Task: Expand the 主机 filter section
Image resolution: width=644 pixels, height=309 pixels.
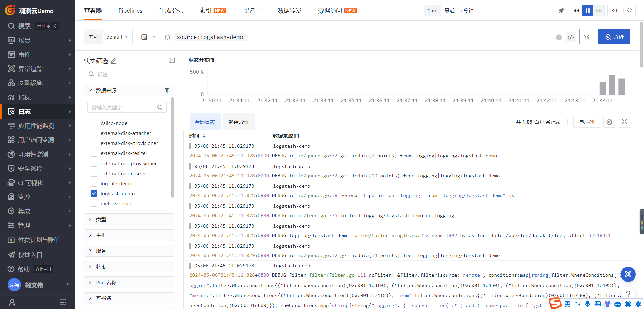Action: coord(129,235)
